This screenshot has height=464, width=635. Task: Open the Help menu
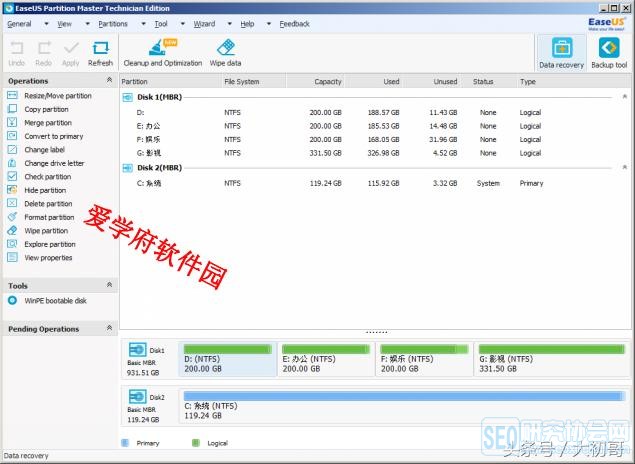point(247,24)
